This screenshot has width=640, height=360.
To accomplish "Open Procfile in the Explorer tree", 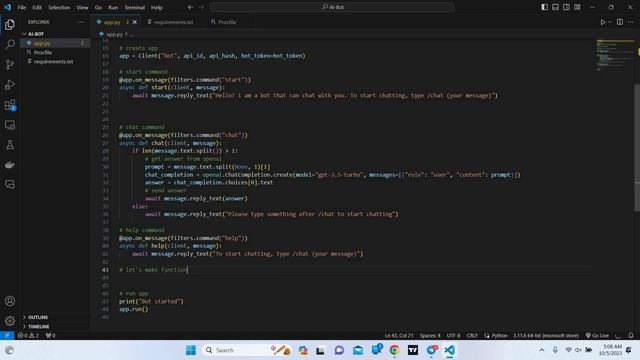I will [55, 52].
